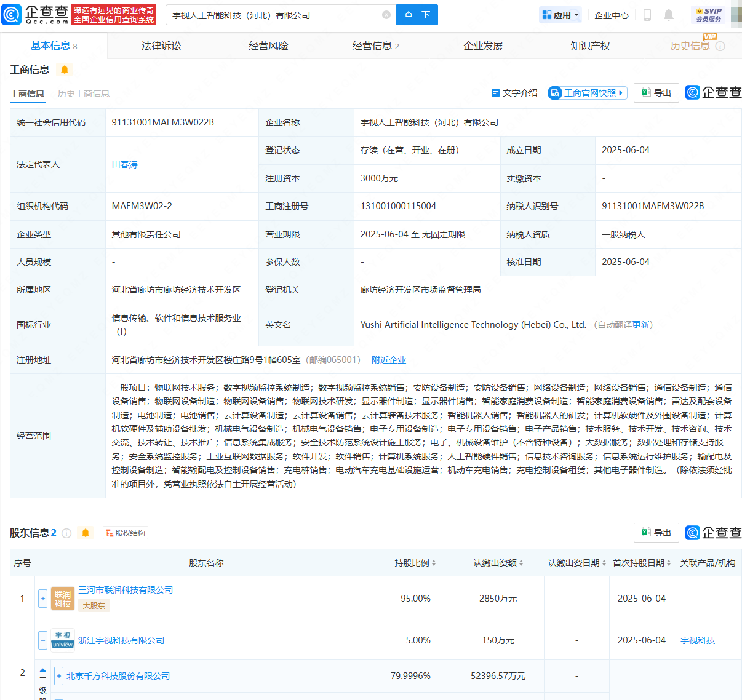
Task: Open 北京千方科技股份有限公司 link
Action: click(x=118, y=676)
